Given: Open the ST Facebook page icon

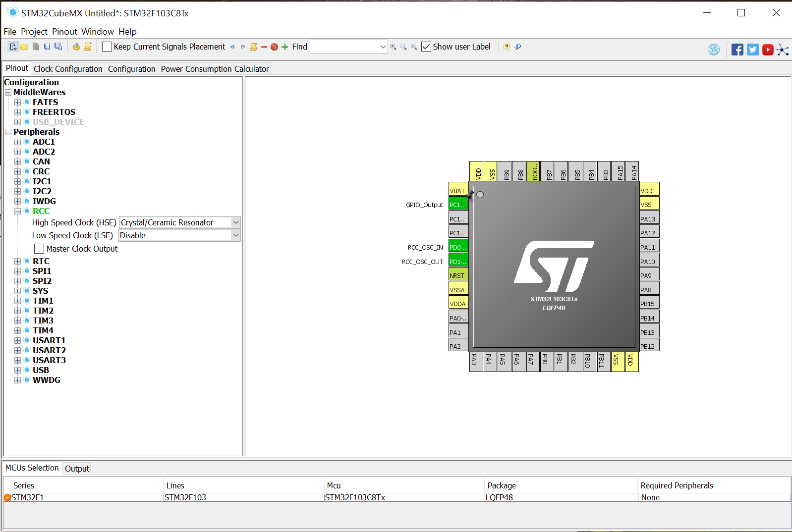Looking at the screenshot, I should [737, 50].
